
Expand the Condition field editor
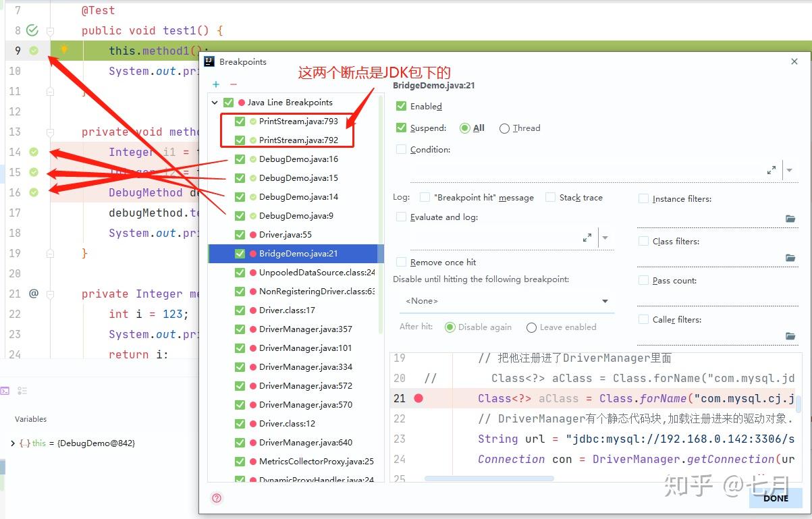pos(772,171)
